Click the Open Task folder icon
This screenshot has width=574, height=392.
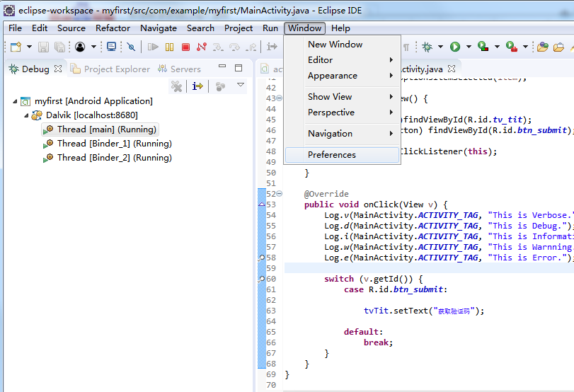[x=558, y=47]
